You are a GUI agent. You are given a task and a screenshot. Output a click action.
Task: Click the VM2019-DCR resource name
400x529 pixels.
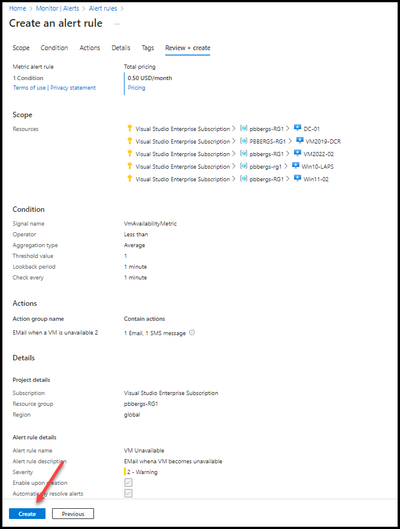coord(323,141)
